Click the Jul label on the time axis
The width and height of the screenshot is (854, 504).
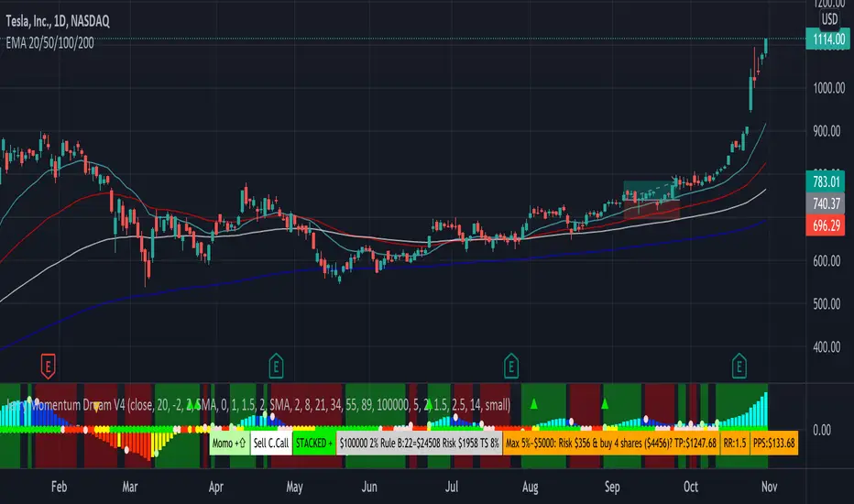tap(451, 487)
